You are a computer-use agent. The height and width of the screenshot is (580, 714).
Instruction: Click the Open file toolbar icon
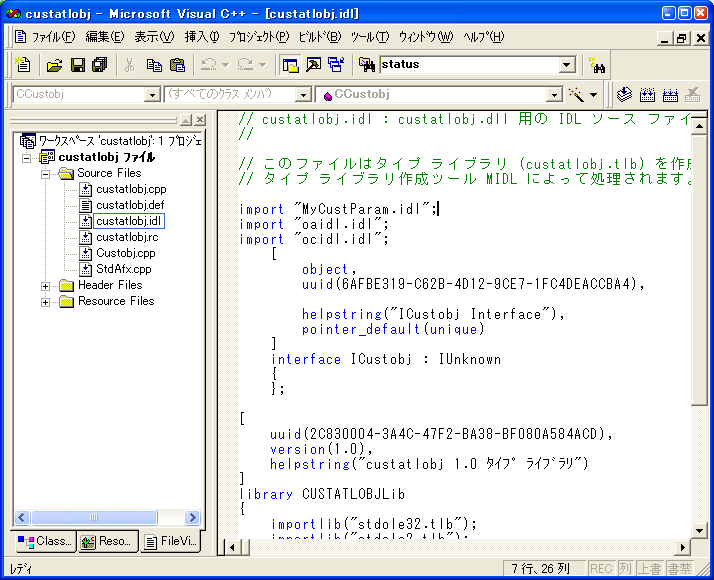point(54,65)
